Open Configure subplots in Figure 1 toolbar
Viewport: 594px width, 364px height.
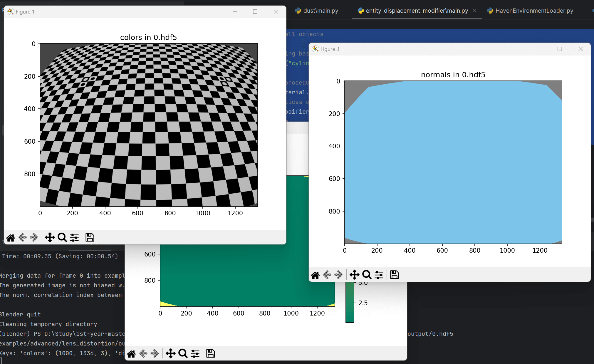(74, 237)
